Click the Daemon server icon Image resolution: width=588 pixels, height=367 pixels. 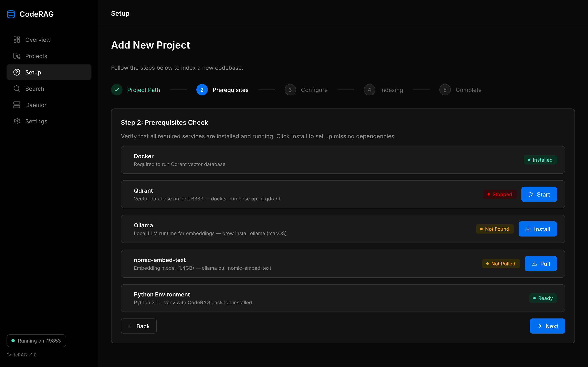tap(17, 105)
